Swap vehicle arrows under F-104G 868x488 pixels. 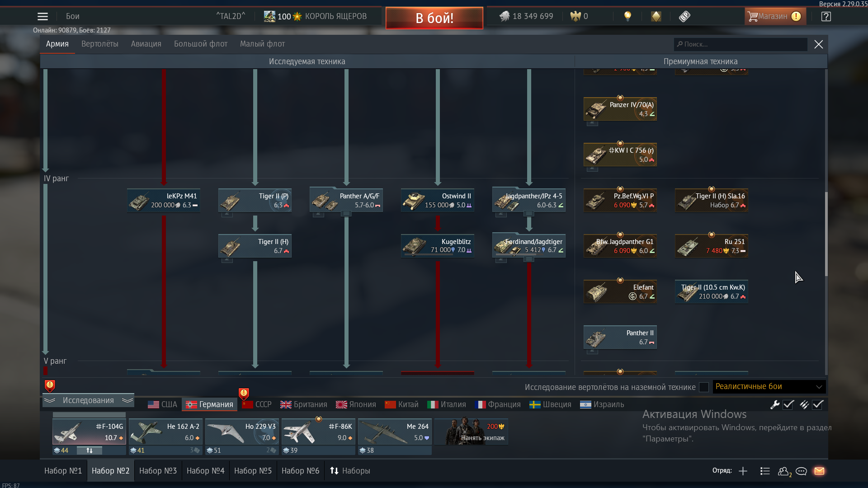pos(90,450)
